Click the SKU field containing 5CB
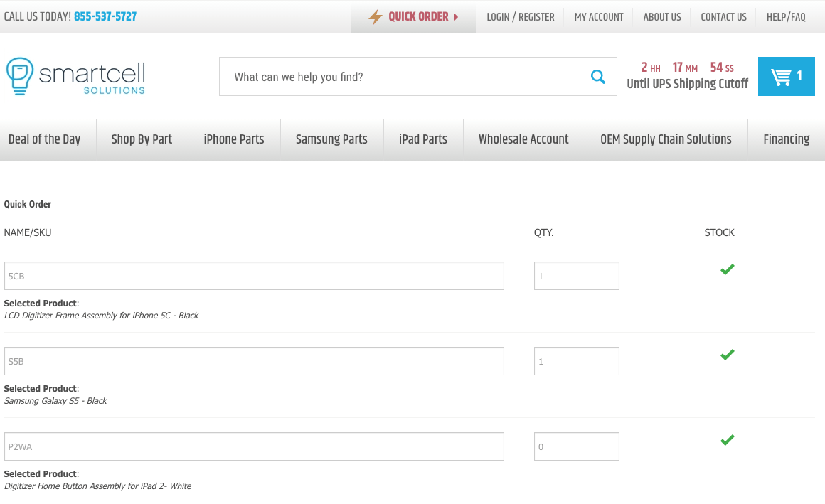825x504 pixels. [254, 276]
